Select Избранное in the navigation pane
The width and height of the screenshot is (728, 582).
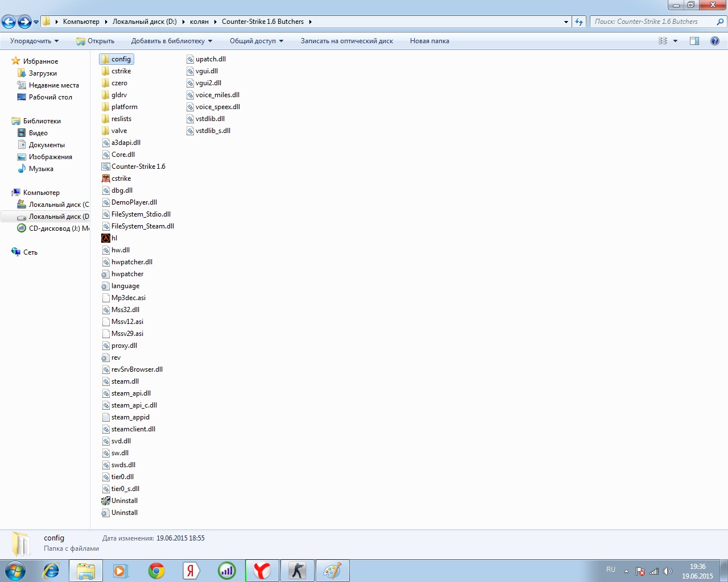point(40,61)
